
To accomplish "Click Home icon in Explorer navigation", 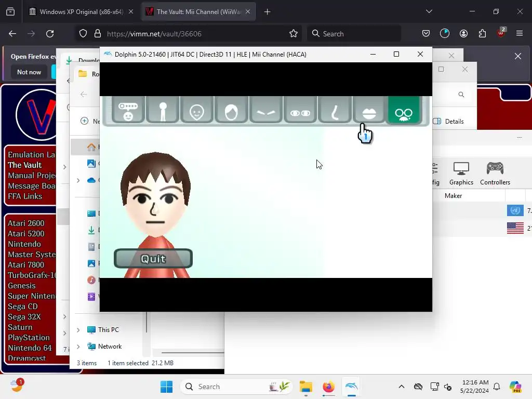I will click(91, 147).
